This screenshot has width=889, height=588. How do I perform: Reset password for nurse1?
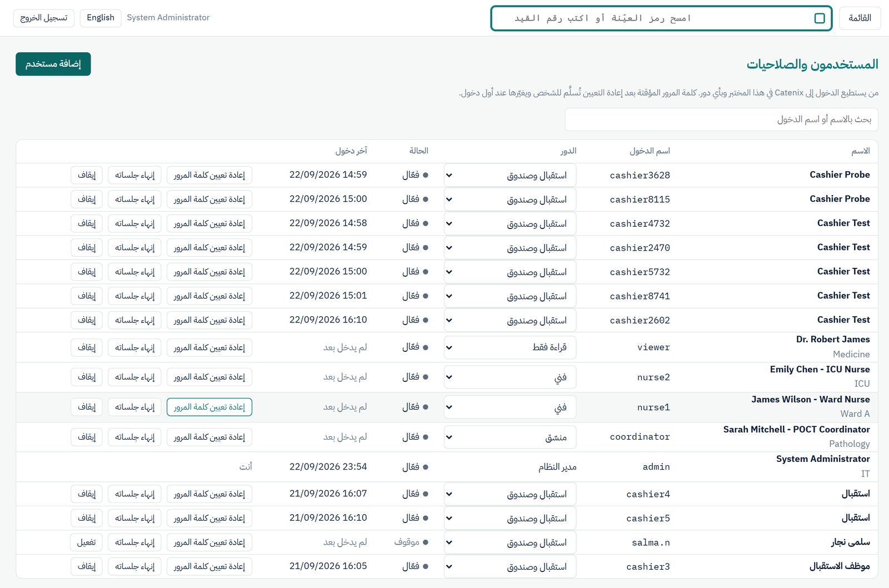(209, 407)
